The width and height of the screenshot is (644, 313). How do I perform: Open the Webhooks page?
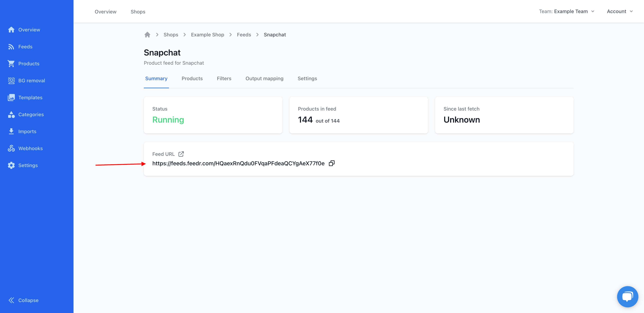[11, 148]
